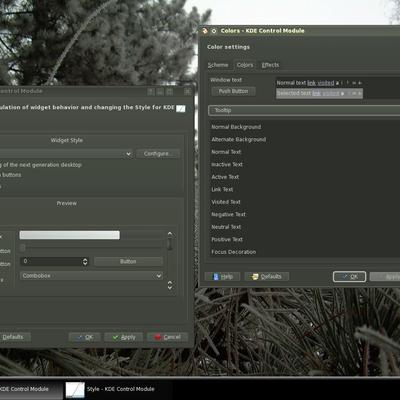Click Push Button in the color preview
This screenshot has width=400, height=400.
tap(233, 91)
